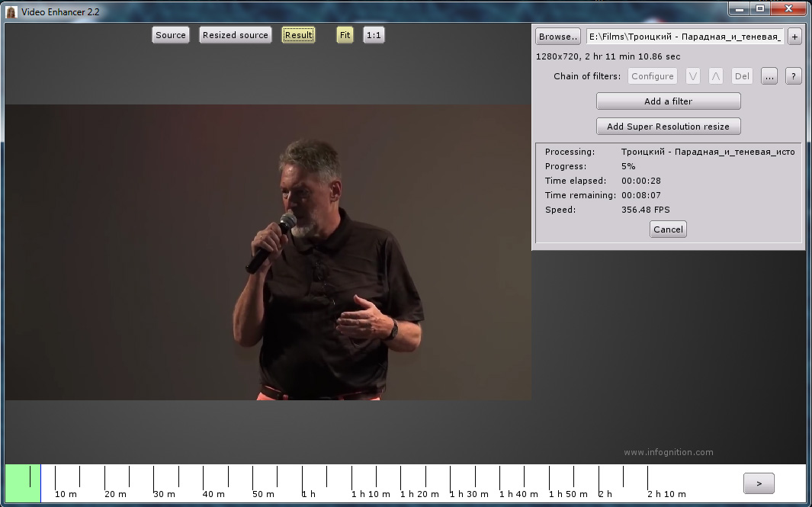The width and height of the screenshot is (812, 507).
Task: Toggle Fit zoom mode
Action: pyautogui.click(x=345, y=35)
